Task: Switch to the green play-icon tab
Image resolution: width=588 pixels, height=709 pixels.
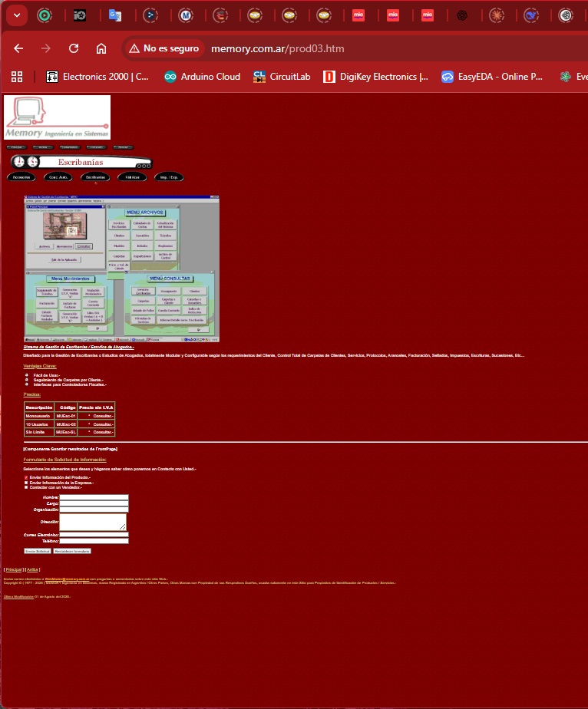Action: (x=45, y=15)
